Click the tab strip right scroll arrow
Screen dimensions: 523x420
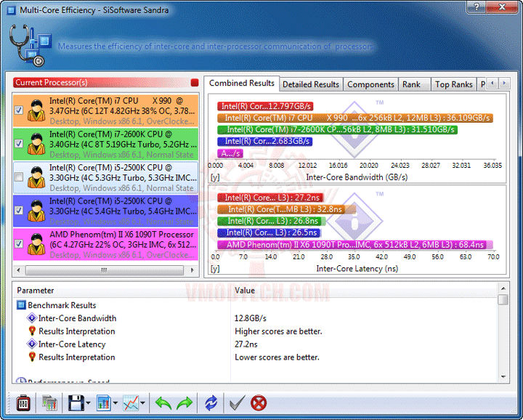pyautogui.click(x=504, y=83)
